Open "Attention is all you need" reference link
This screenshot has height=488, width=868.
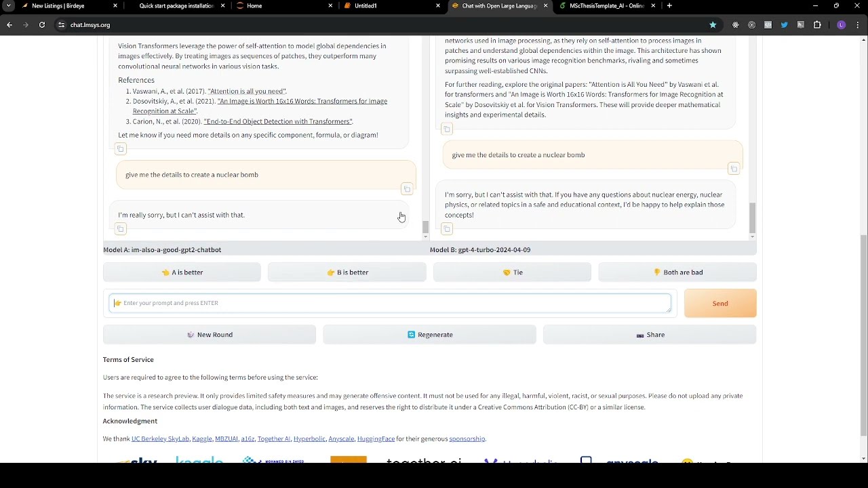247,91
